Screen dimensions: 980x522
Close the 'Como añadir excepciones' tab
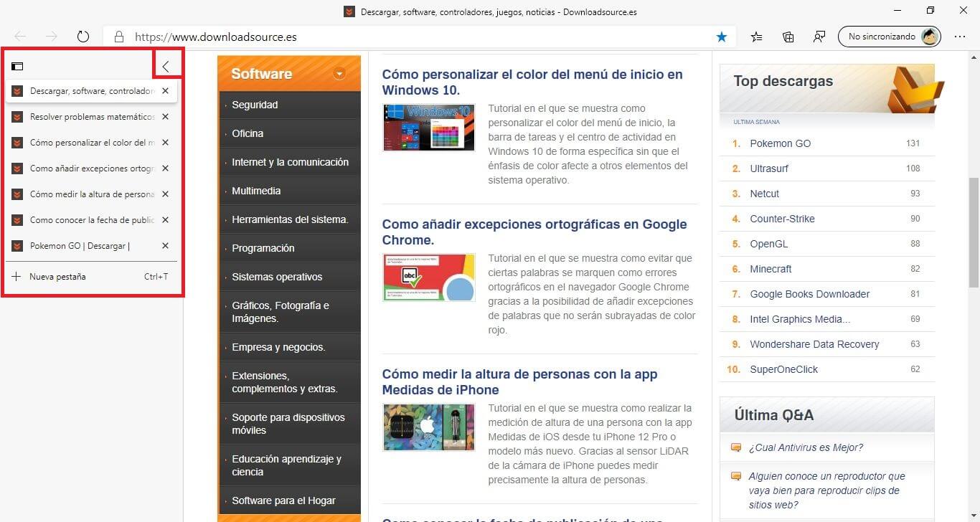[x=165, y=169]
